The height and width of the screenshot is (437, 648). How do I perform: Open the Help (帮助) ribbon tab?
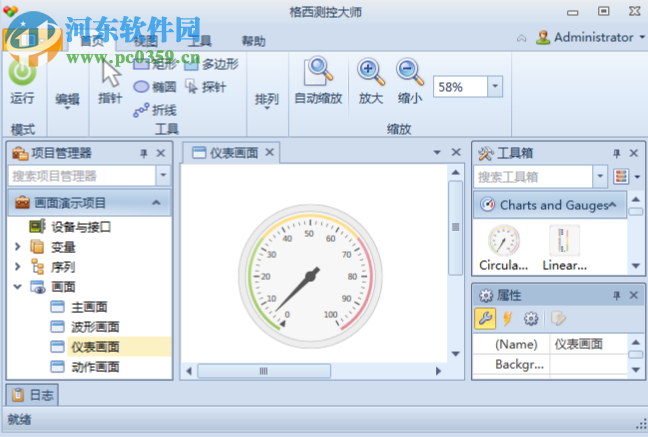tap(253, 41)
